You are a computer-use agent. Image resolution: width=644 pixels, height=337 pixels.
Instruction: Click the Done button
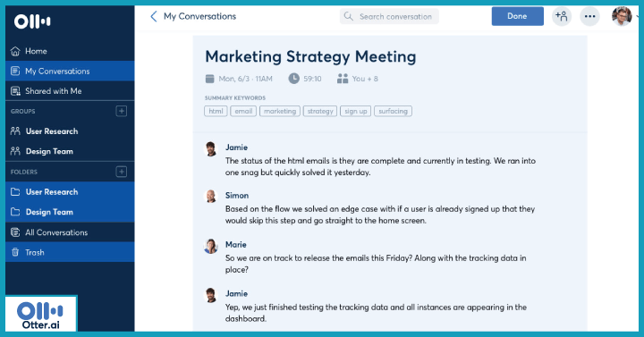518,16
